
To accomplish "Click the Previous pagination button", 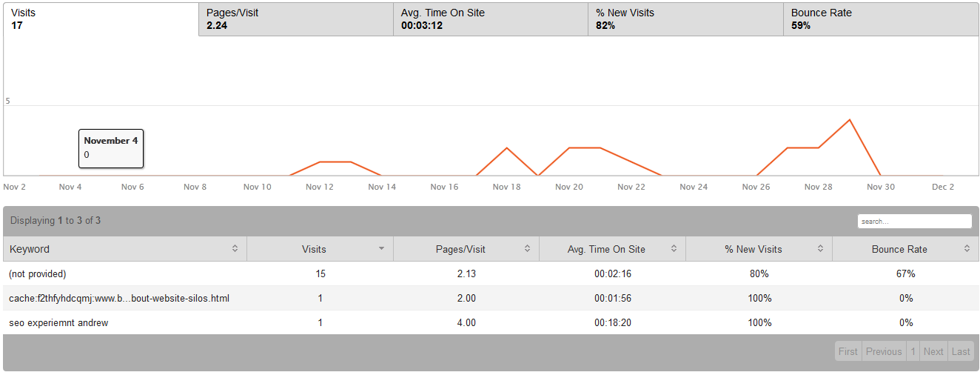I will click(884, 352).
